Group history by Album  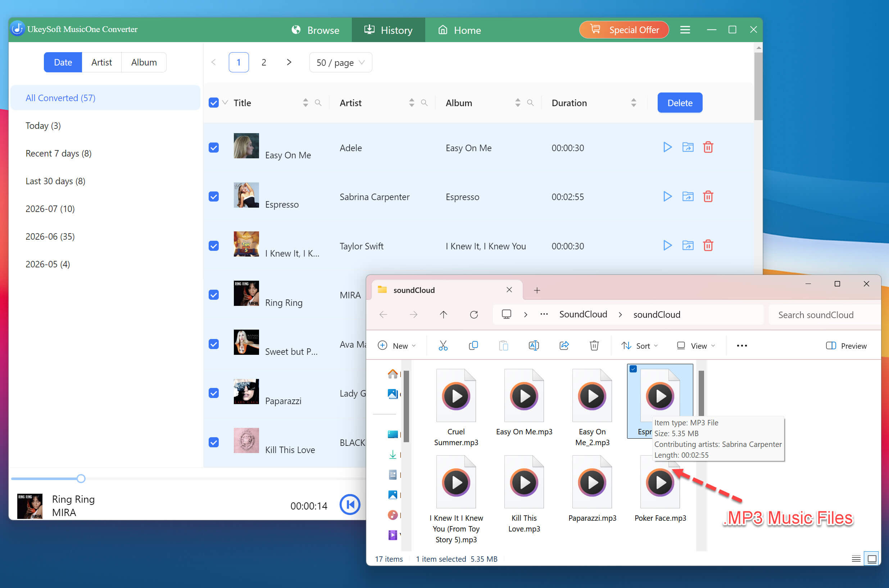click(144, 62)
